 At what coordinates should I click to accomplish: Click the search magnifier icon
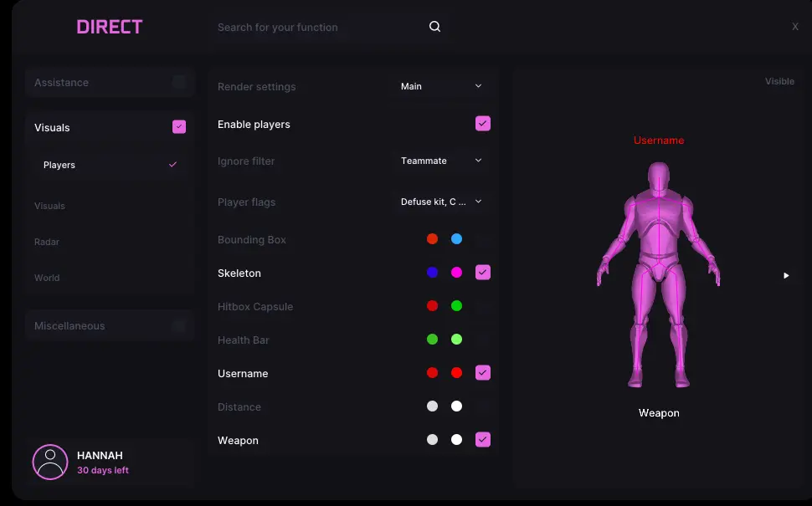(x=434, y=27)
